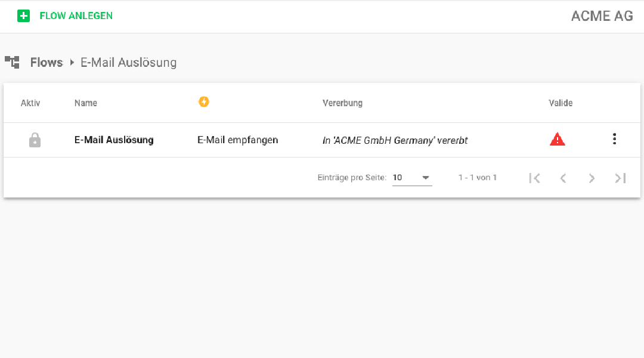
Task: Click the red warning triangle in Valide column
Action: (557, 138)
